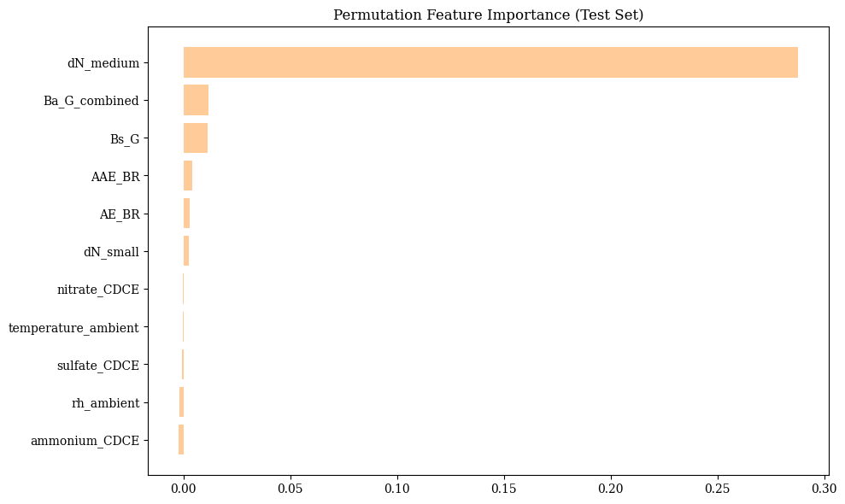845x504 pixels.
Task: Click the temperature_ambient label
Action: click(x=73, y=328)
